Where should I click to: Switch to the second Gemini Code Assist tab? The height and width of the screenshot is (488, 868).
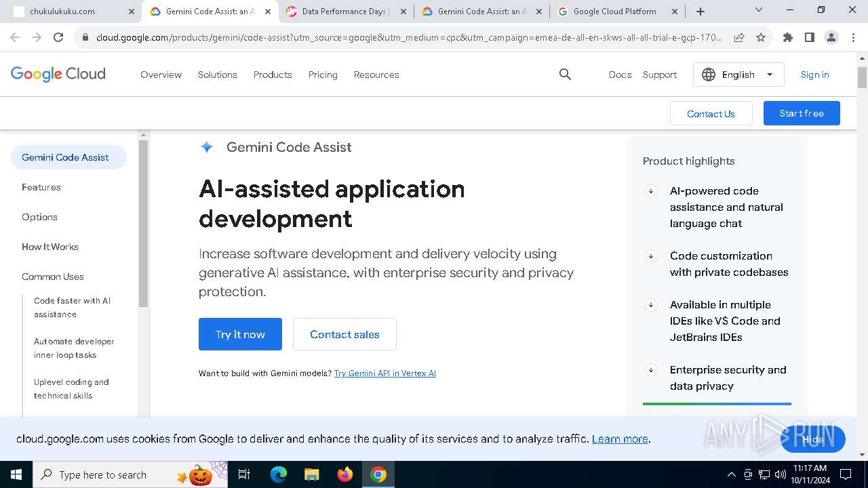[481, 12]
